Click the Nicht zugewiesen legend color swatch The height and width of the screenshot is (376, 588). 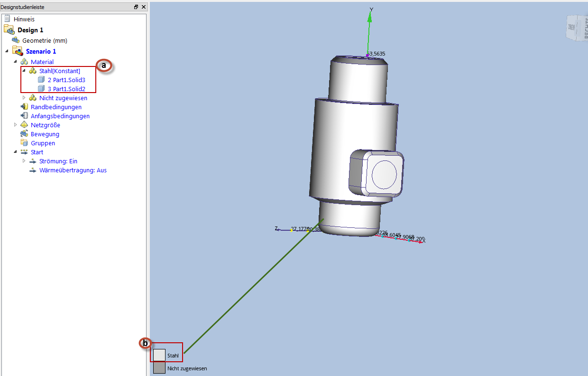tap(159, 368)
